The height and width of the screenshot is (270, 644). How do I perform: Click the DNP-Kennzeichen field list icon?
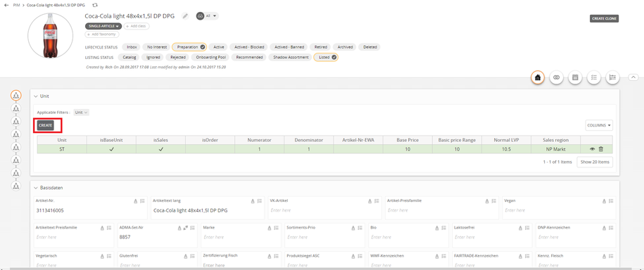pyautogui.click(x=611, y=228)
